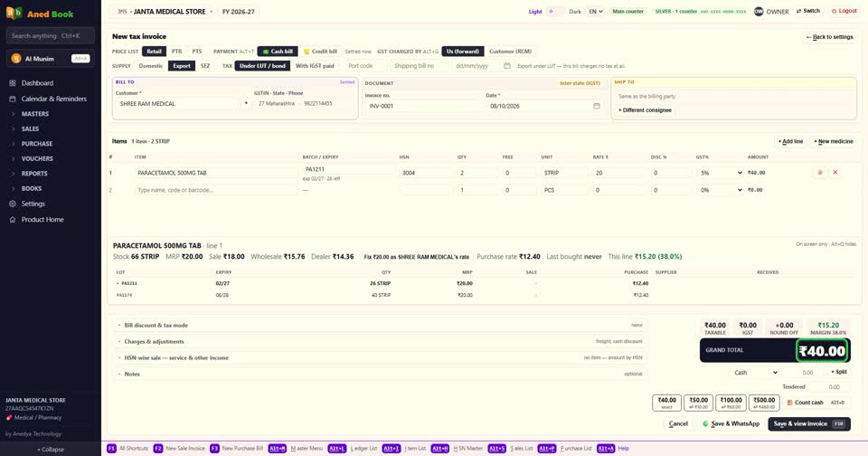Select the PTR price list
This screenshot has width=868, height=456.
(176, 52)
